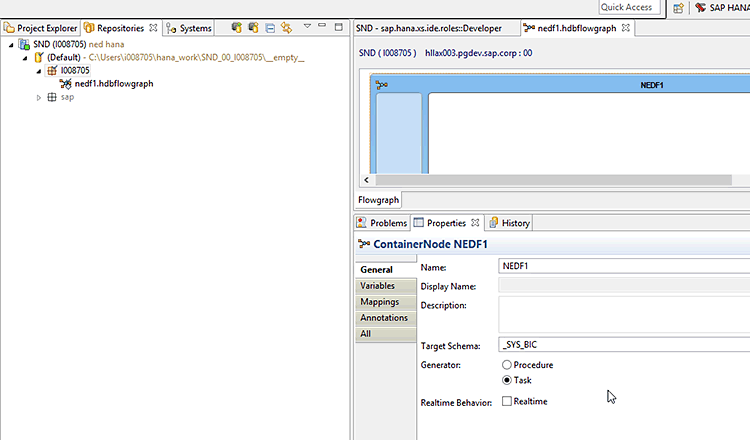Click the ContainerNode NEDF1 title icon

tap(364, 244)
